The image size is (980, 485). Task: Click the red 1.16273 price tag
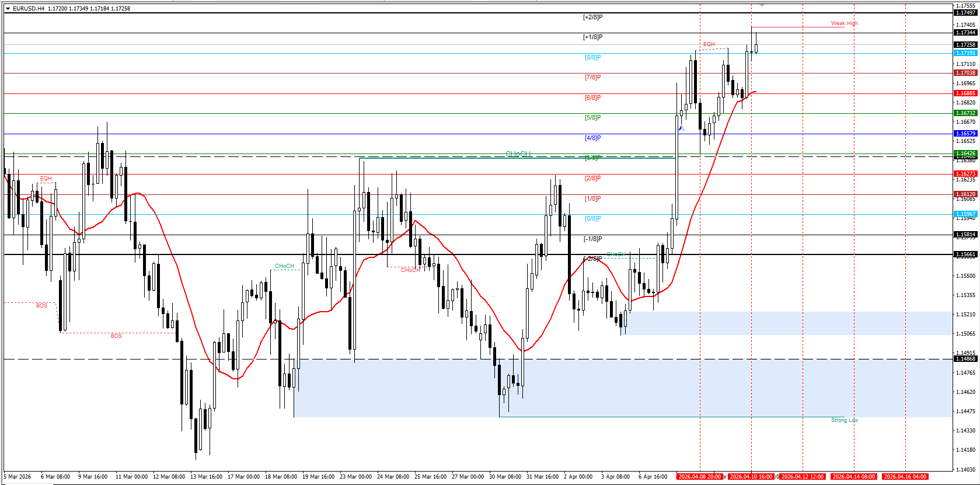click(965, 174)
